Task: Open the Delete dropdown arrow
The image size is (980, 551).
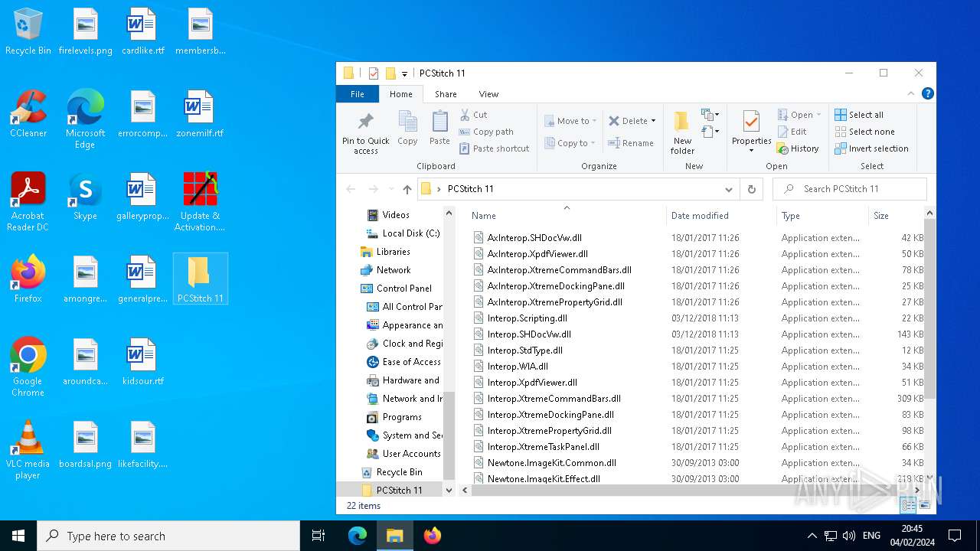Action: pyautogui.click(x=653, y=121)
